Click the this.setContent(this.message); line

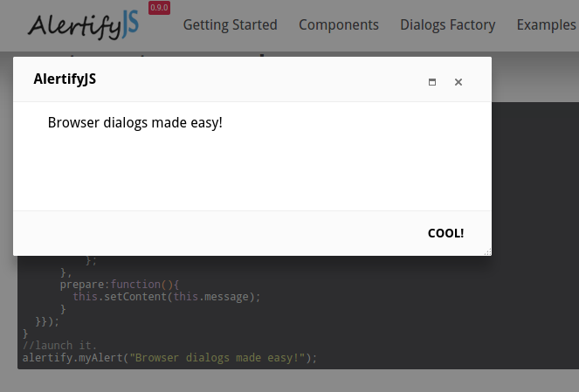[167, 297]
